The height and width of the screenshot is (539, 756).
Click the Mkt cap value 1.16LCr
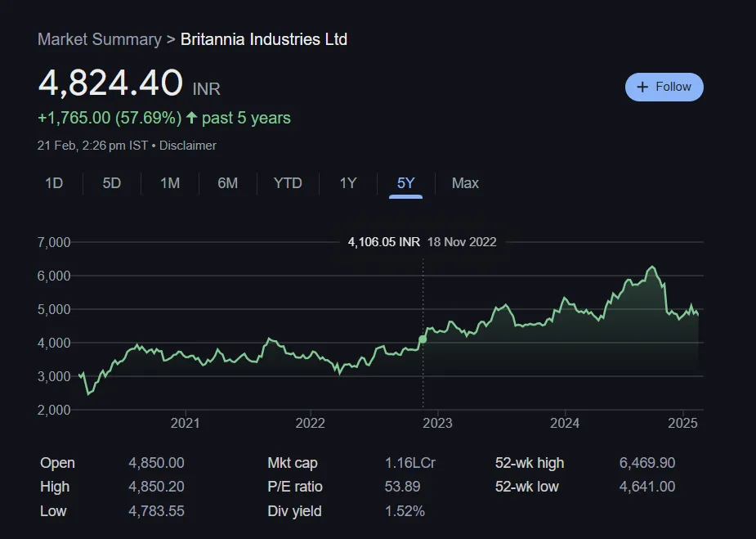click(x=409, y=463)
